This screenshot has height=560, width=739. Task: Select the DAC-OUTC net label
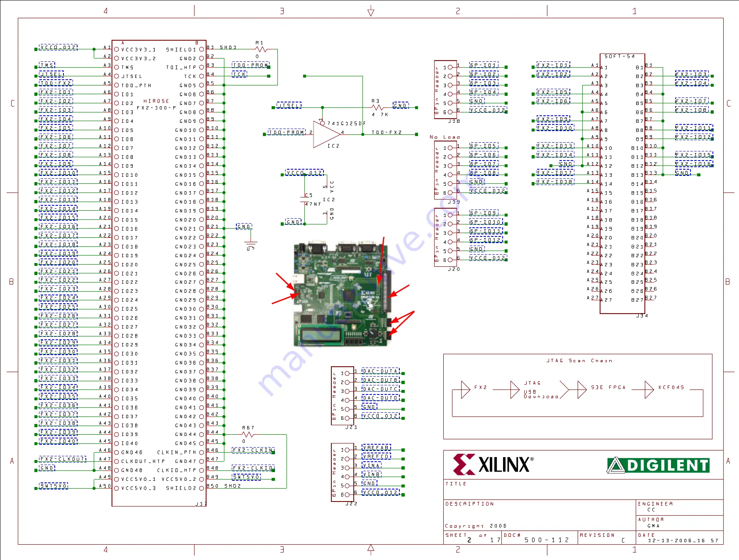381,389
